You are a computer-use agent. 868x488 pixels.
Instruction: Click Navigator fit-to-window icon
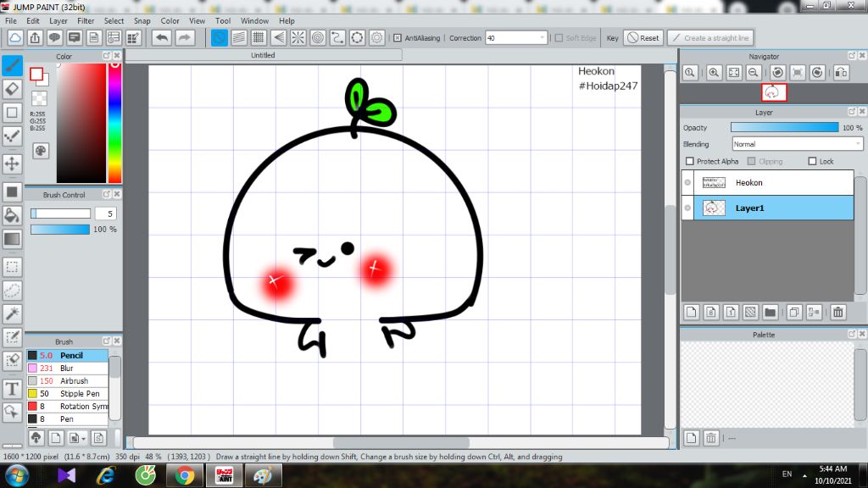pos(733,73)
